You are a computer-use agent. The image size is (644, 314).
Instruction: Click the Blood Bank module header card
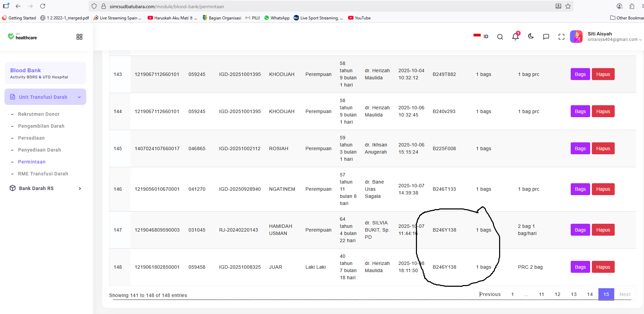click(x=45, y=73)
